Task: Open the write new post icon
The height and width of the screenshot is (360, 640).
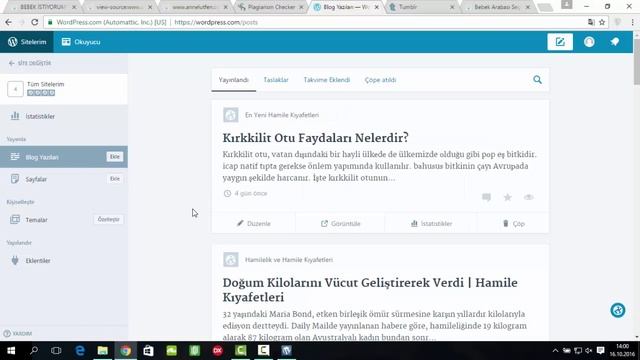Action: coord(560,42)
